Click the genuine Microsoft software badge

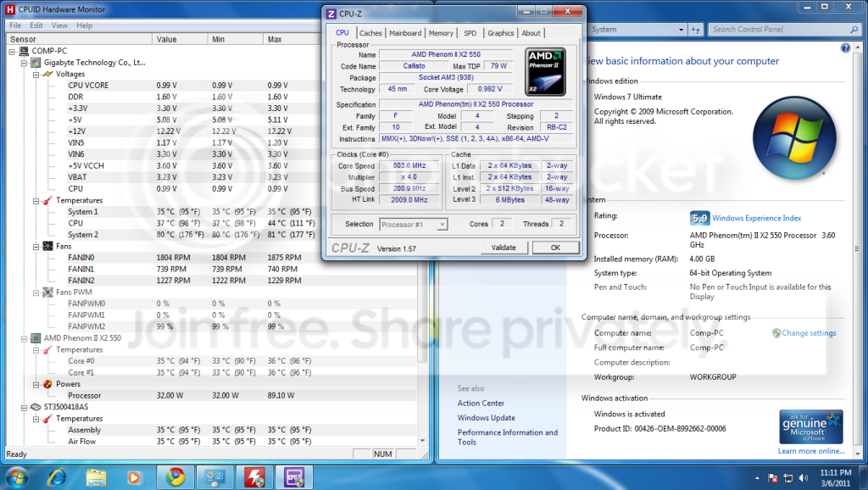point(811,426)
